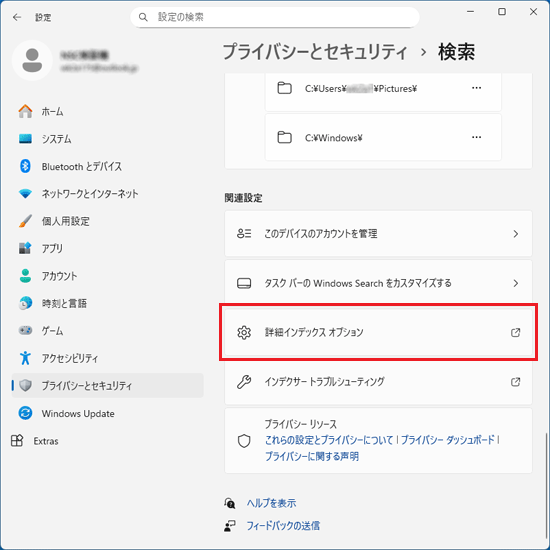Open このデバイスのアカウントを管理
The height and width of the screenshot is (550, 550).
(378, 234)
